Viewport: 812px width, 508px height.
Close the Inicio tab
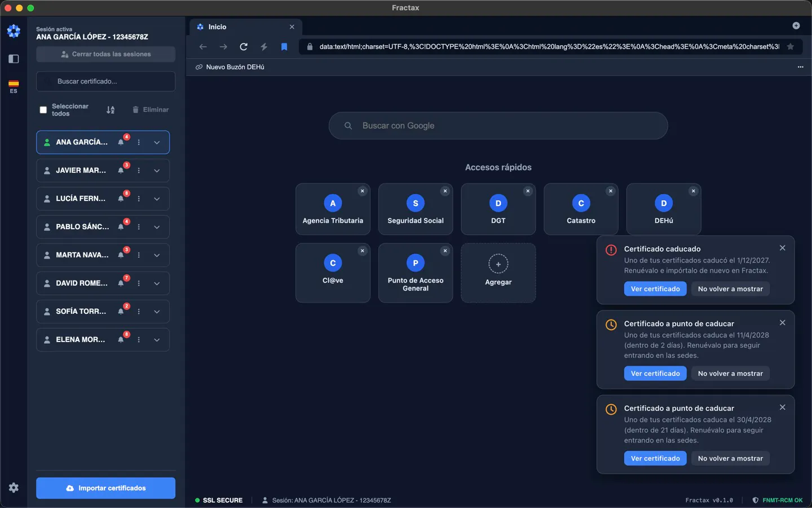coord(292,27)
